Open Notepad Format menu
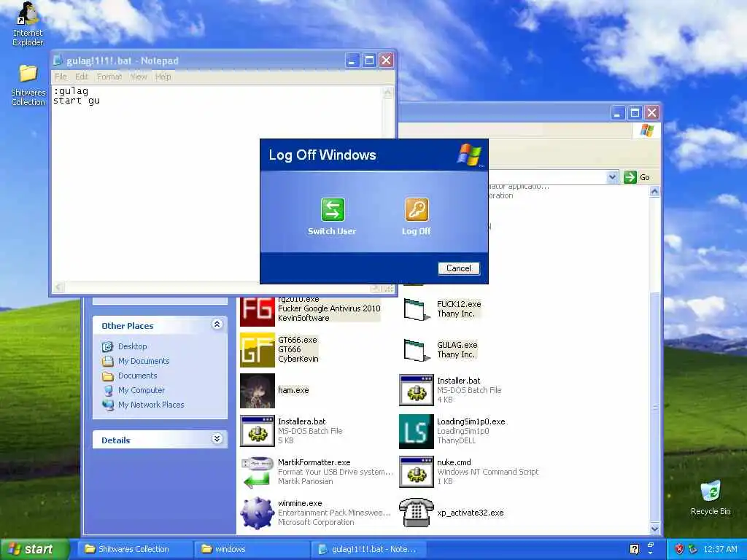Viewport: 747px width, 560px height. [109, 77]
